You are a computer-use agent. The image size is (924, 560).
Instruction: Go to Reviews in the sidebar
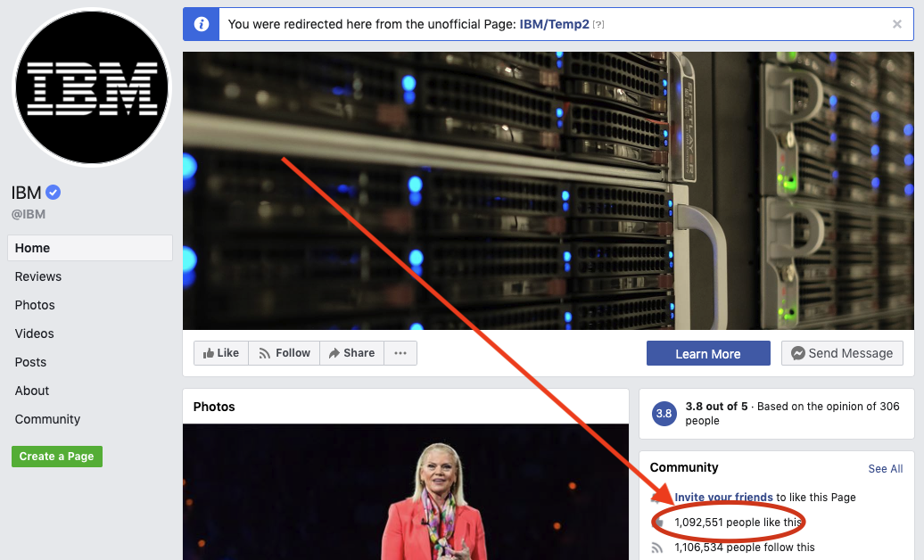[38, 276]
